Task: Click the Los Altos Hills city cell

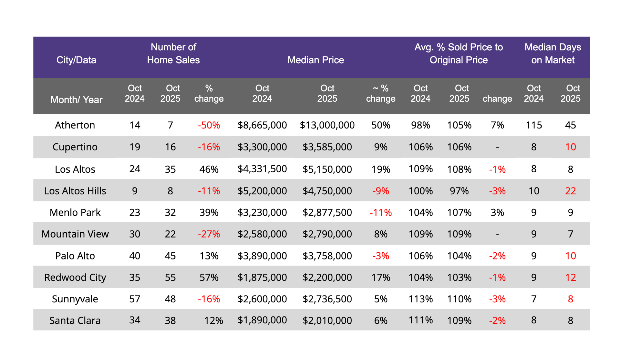Action: point(75,191)
